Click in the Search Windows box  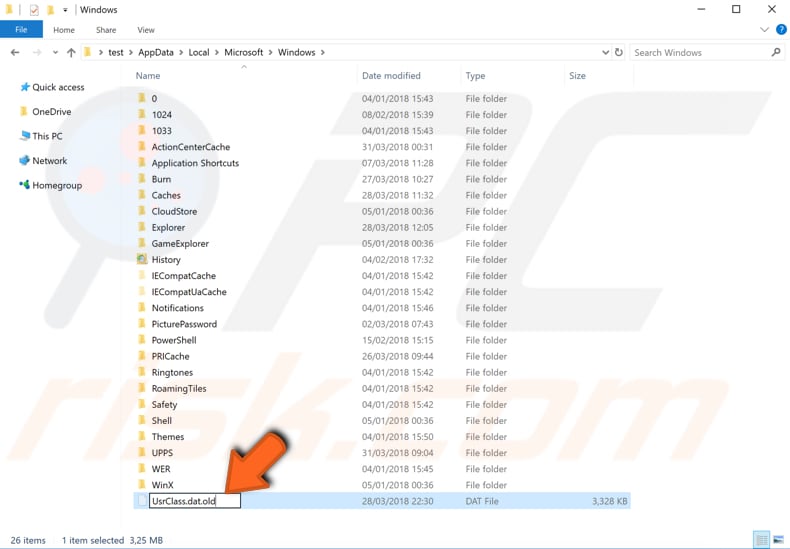tap(700, 52)
